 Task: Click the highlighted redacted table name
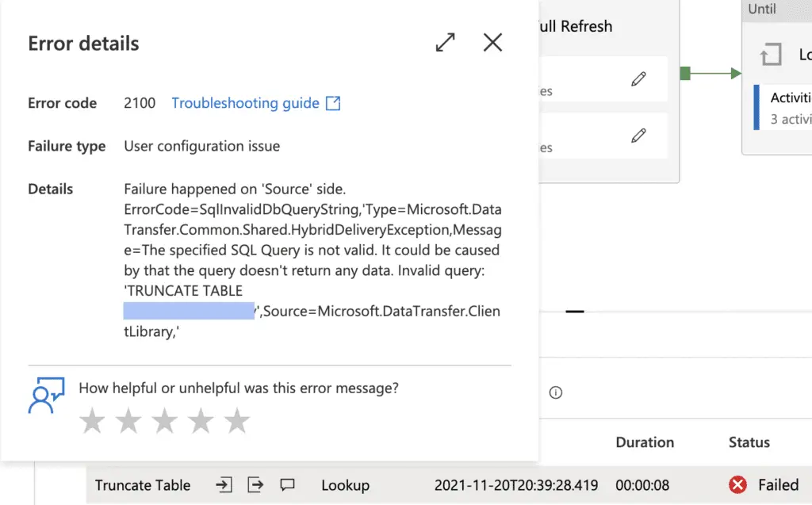[x=189, y=311]
